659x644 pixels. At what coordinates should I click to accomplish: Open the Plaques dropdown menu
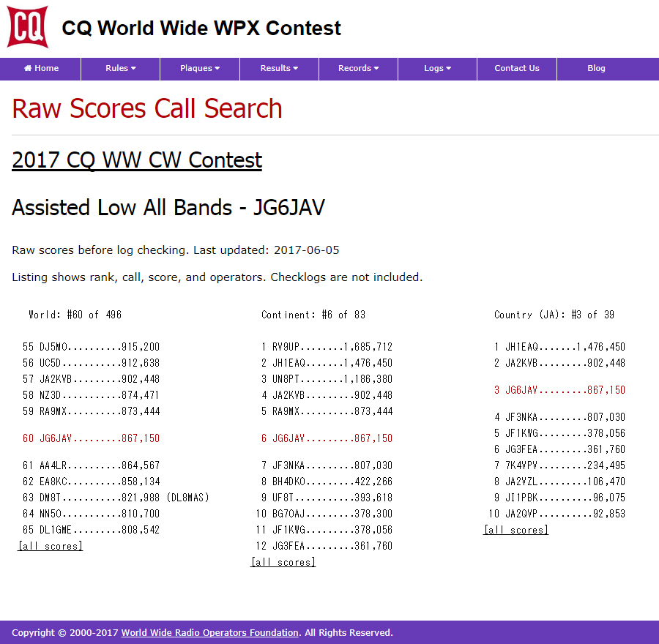coord(200,68)
